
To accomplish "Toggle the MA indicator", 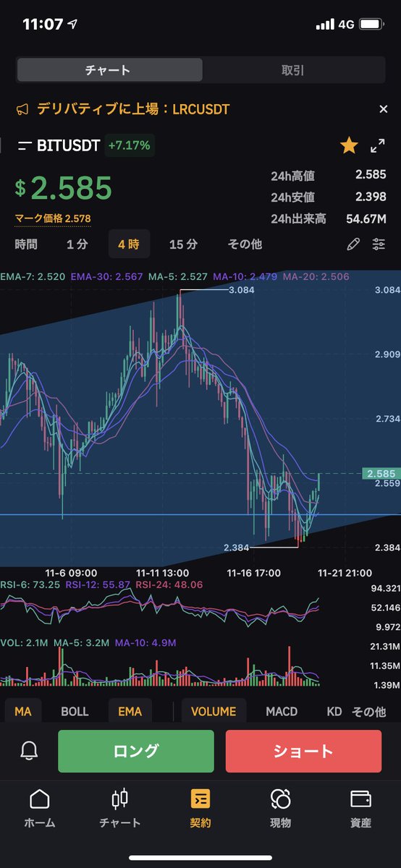I will pos(23,712).
